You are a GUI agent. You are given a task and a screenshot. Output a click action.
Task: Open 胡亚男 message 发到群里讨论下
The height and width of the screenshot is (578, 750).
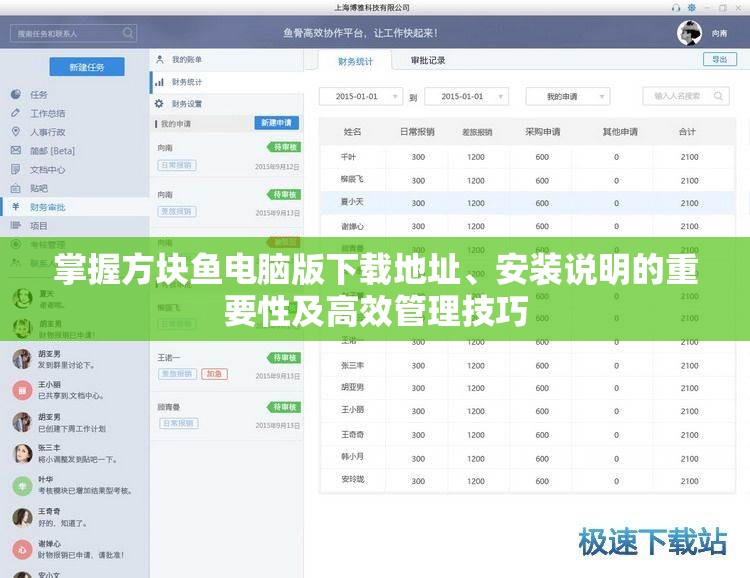[x=75, y=359]
